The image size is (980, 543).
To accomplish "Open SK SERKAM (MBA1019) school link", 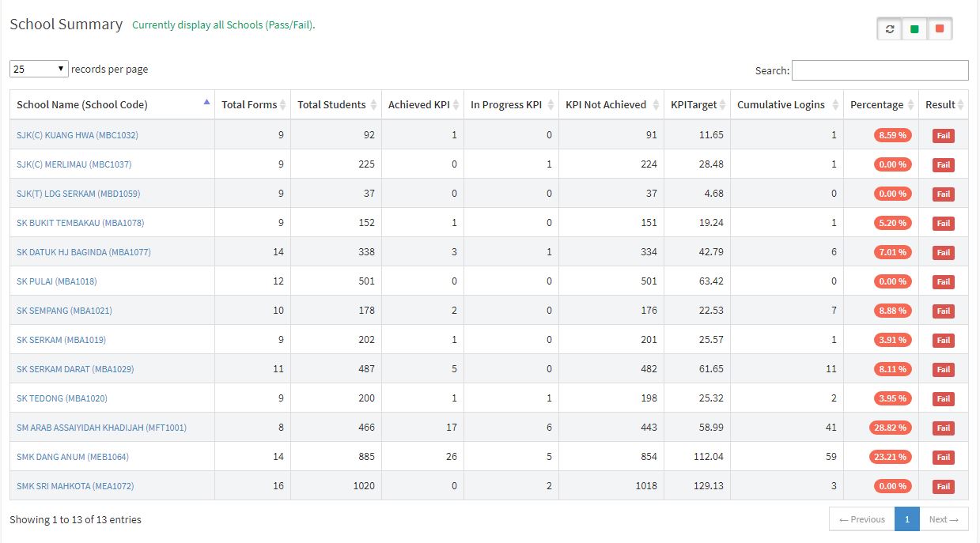I will point(61,340).
